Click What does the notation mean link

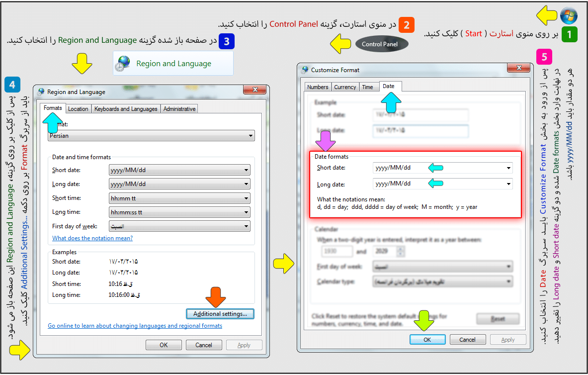[92, 238]
